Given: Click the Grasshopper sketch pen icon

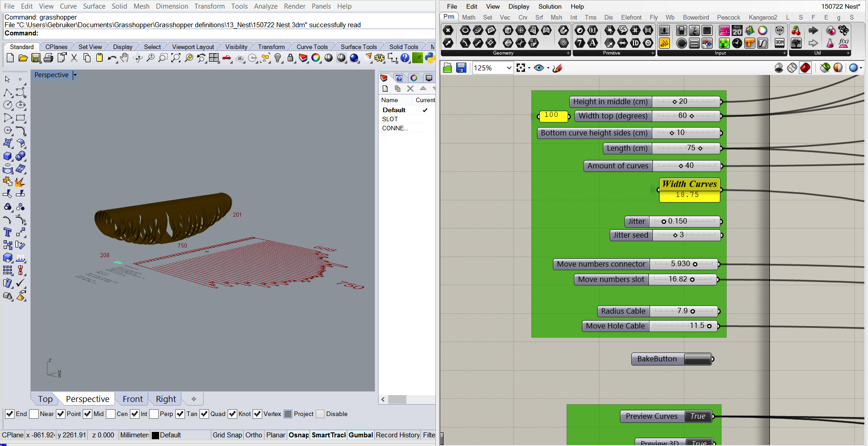Looking at the screenshot, I should point(557,68).
